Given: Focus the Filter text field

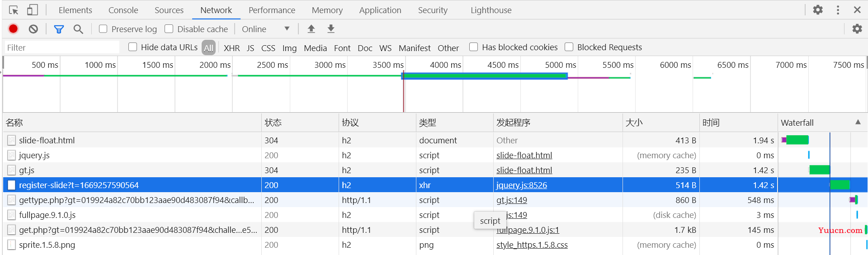Looking at the screenshot, I should pyautogui.click(x=62, y=47).
